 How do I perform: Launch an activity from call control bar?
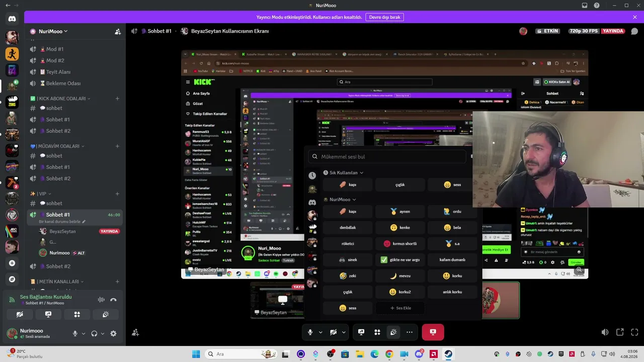[377, 332]
